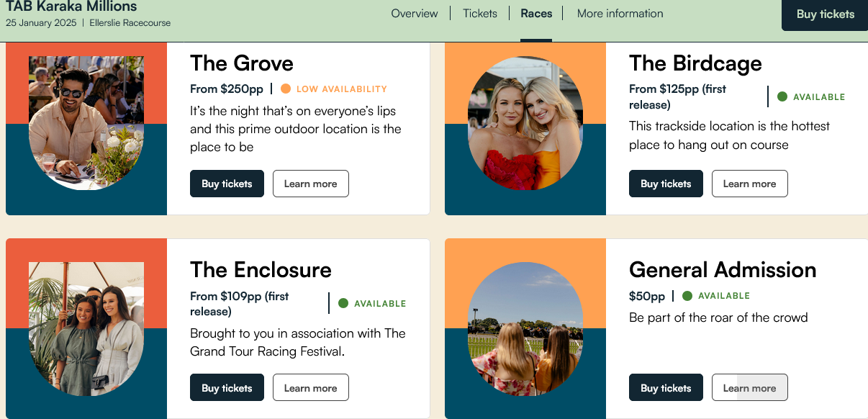Click The Birdcage AVAILABLE label
This screenshot has width=868, height=419.
(819, 97)
